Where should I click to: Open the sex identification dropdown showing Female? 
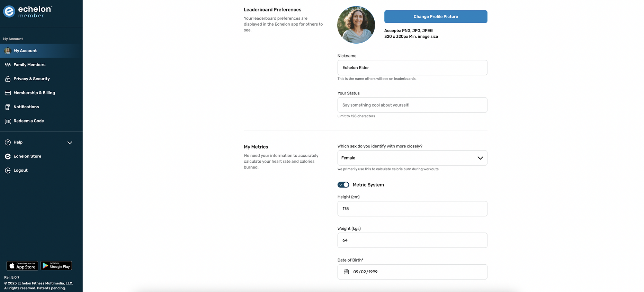pyautogui.click(x=412, y=158)
